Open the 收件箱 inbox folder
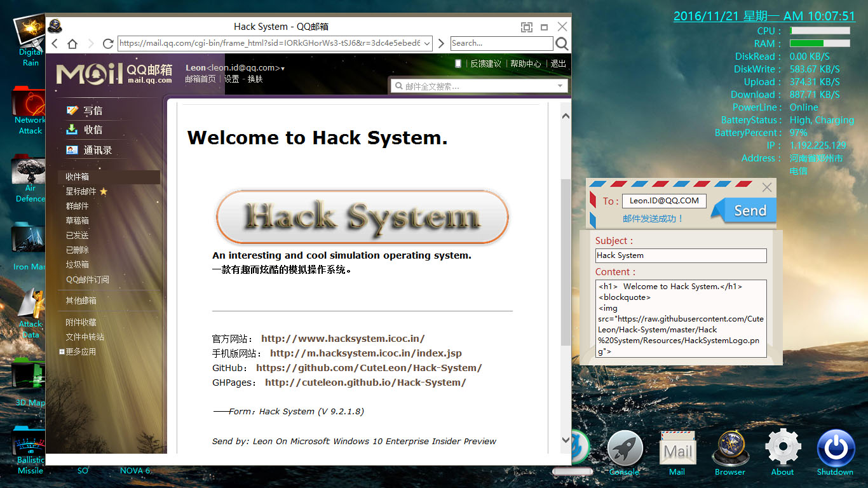Viewport: 868px width, 488px height. pos(109,177)
